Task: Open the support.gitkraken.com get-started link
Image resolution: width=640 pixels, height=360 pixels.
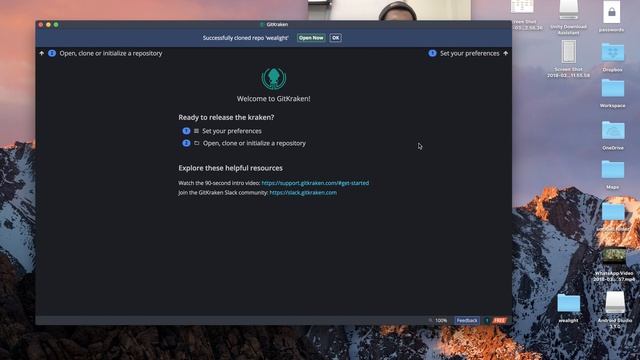Action: pyautogui.click(x=315, y=183)
